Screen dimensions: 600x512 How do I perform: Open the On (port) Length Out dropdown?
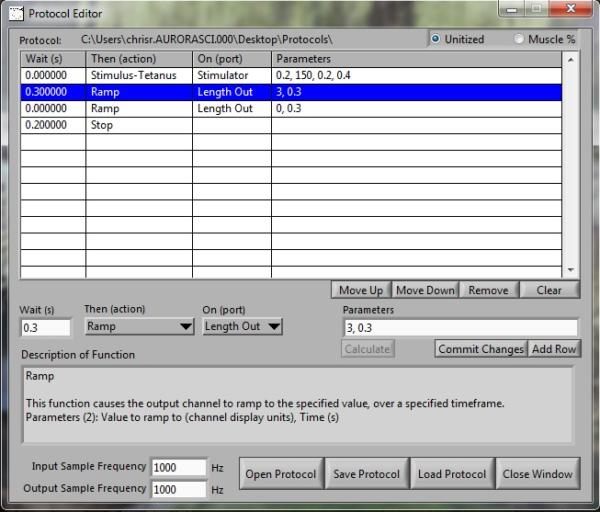pos(243,327)
